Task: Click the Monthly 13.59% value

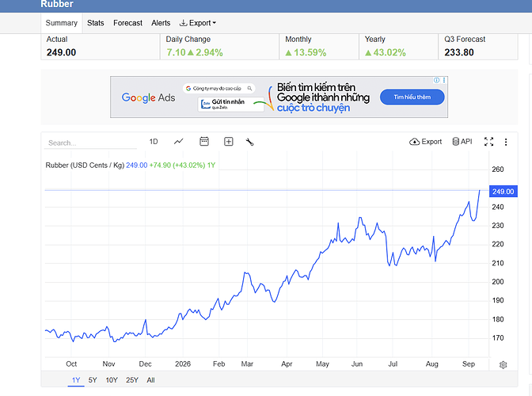Action: tap(306, 52)
